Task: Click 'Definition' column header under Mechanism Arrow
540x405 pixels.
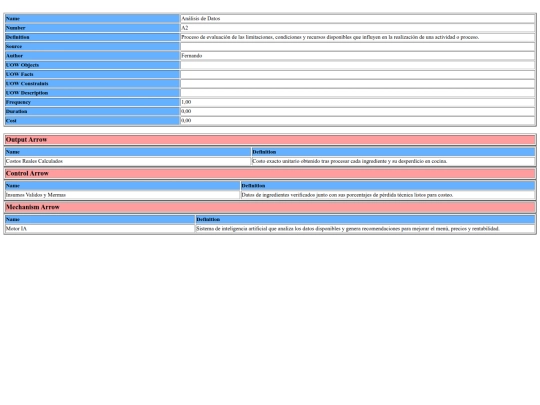Action: [366, 219]
